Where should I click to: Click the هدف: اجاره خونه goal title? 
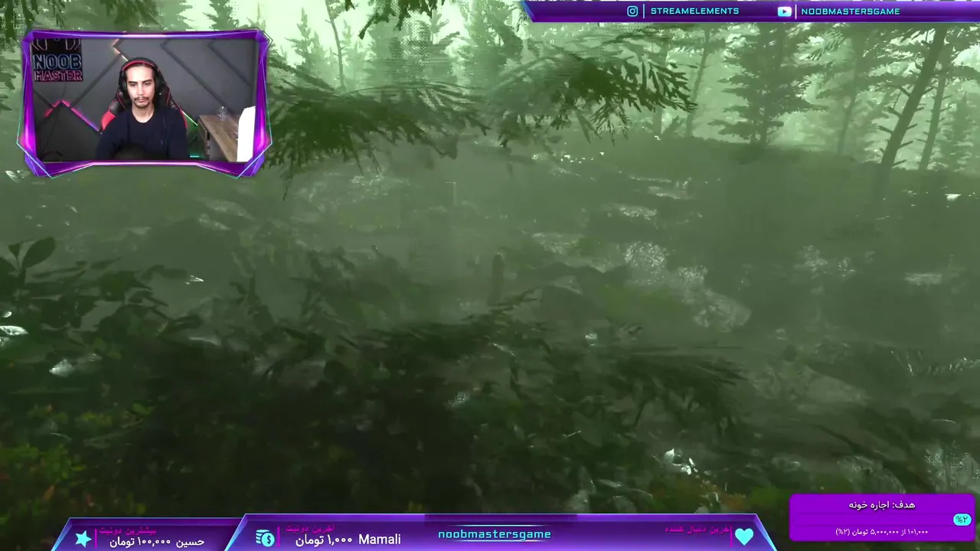881,505
